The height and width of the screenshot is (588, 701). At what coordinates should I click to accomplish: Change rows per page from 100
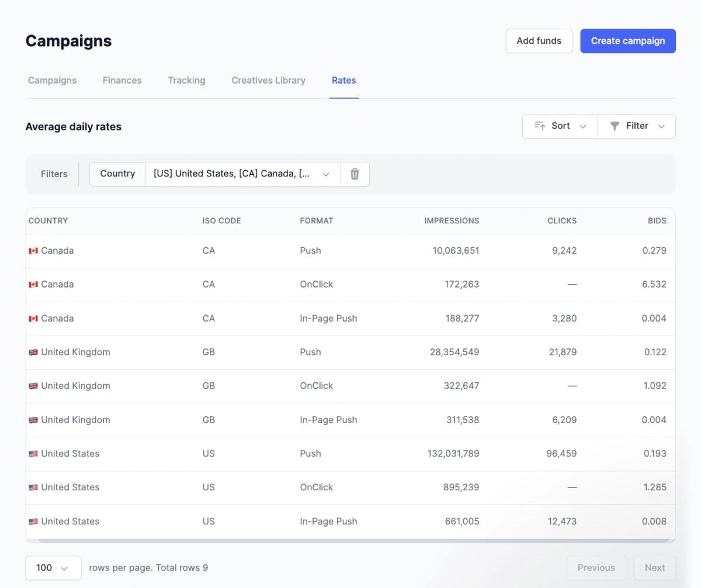pyautogui.click(x=53, y=568)
